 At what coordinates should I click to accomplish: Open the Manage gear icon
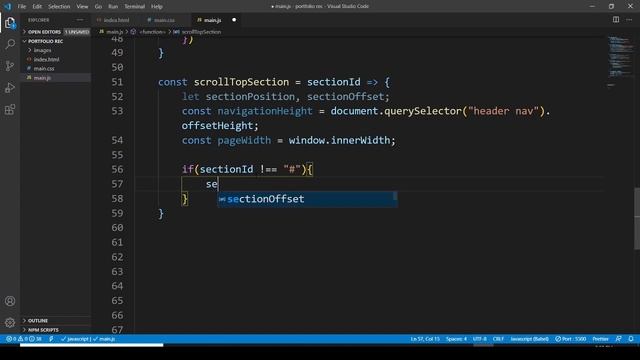(10, 323)
